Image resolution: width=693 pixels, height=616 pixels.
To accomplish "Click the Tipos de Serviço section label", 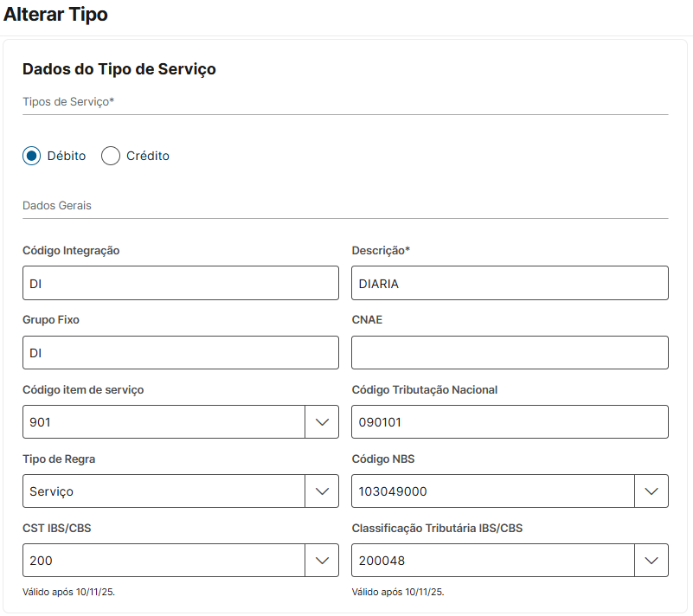I will (68, 102).
